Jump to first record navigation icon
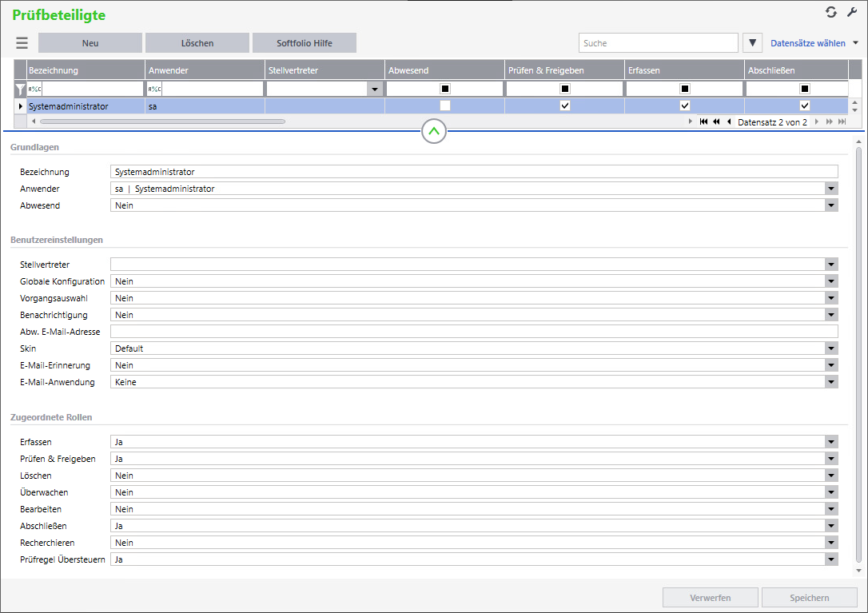Screen dimensions: 868x613 coord(703,122)
